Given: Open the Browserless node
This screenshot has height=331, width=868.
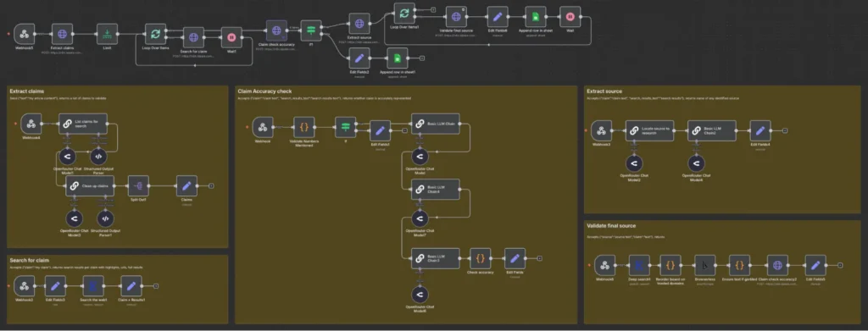Looking at the screenshot, I should coord(704,265).
